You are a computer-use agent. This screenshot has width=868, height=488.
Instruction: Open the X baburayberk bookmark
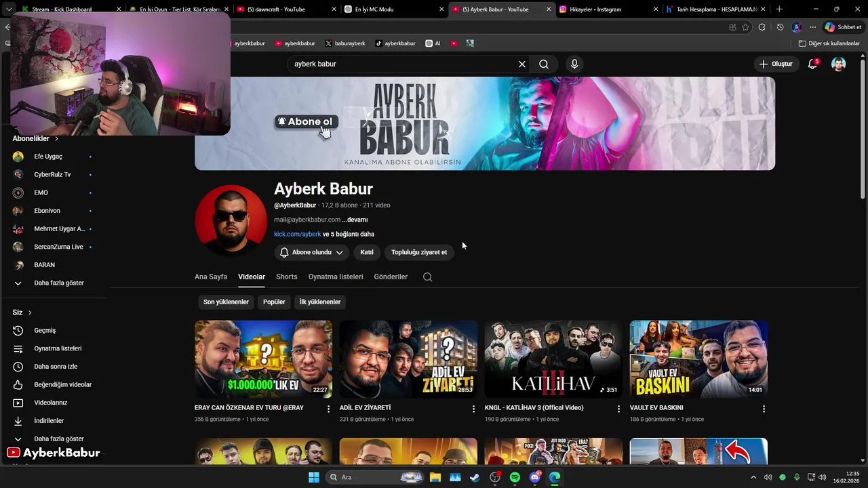click(x=345, y=43)
